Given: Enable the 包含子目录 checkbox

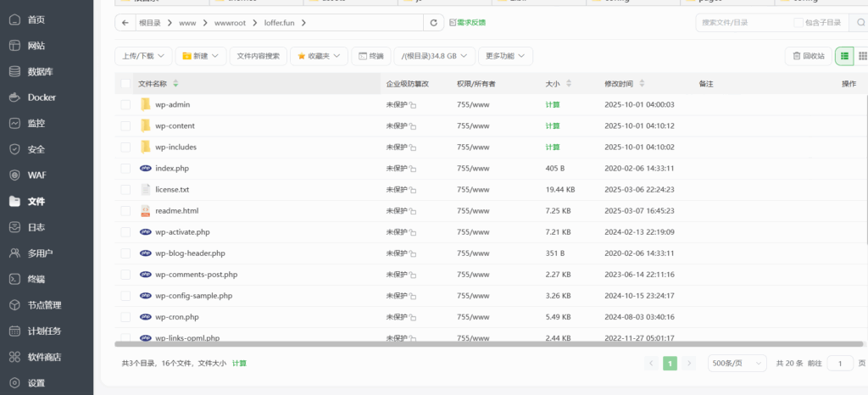Looking at the screenshot, I should point(798,23).
